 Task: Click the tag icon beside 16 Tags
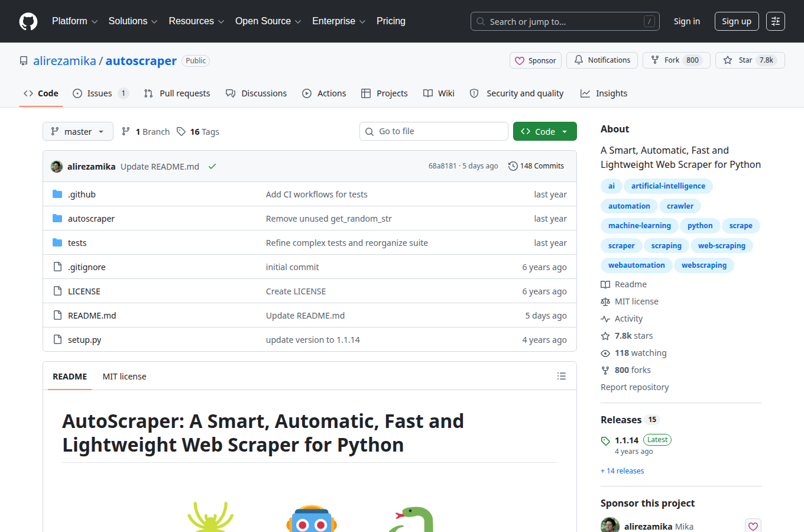pyautogui.click(x=181, y=132)
